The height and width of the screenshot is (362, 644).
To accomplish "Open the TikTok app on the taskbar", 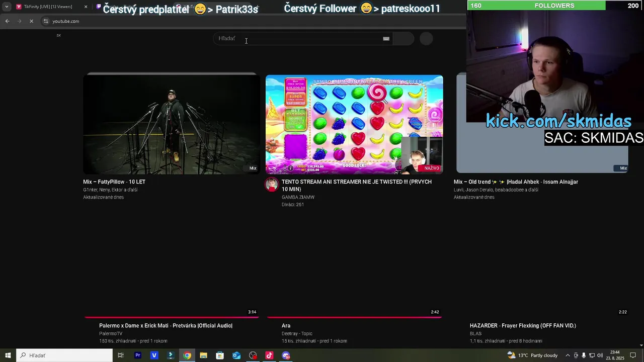I will pos(269,355).
